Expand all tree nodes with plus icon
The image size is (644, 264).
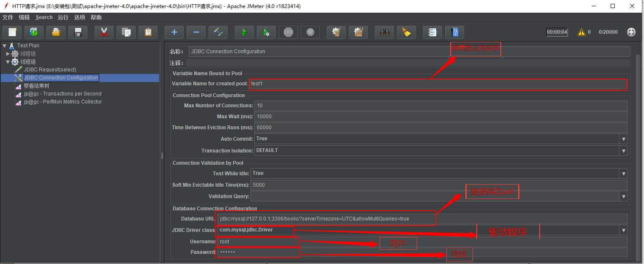click(174, 32)
